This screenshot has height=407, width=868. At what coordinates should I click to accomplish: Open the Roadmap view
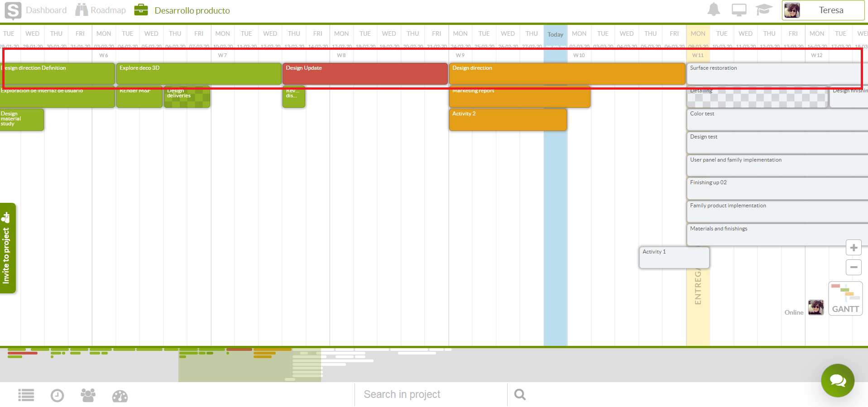(108, 10)
